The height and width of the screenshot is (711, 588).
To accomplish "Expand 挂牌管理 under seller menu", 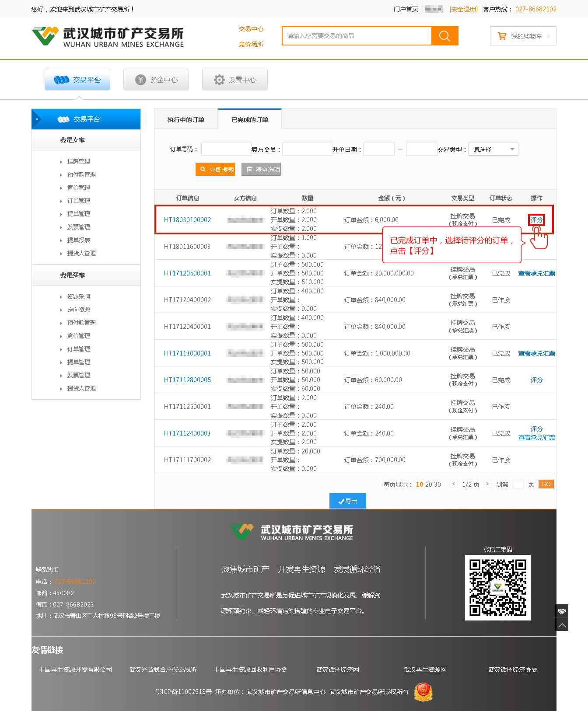I will click(x=79, y=161).
